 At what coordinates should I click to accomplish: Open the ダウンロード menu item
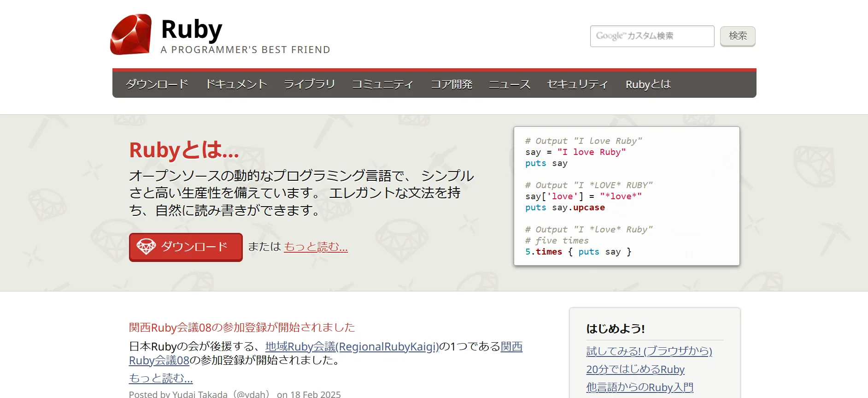(157, 84)
